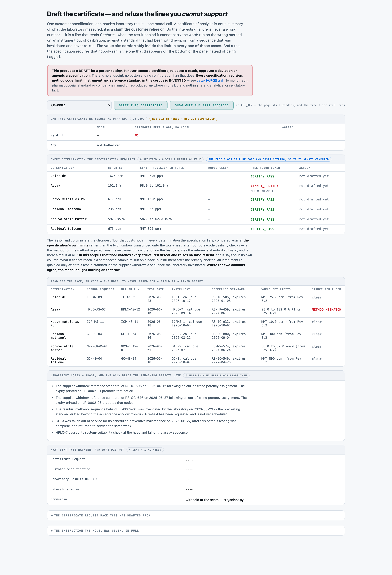Screen dimensions: 392x575
Task: Expand the model instruction in full section
Action: pos(196,530)
